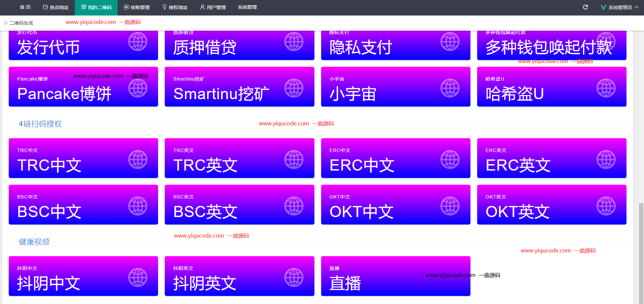Click the globe icon on 哈希盗U card
This screenshot has width=644, height=304.
coord(606,88)
